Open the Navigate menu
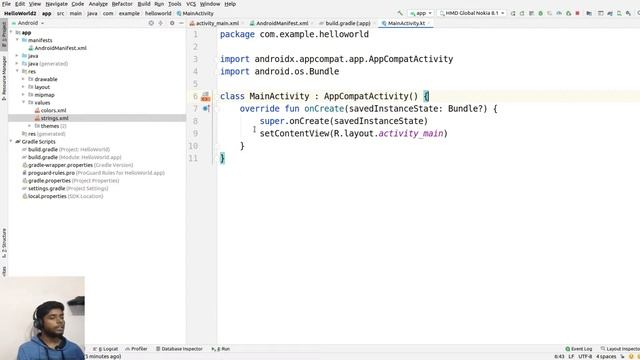 click(x=56, y=4)
